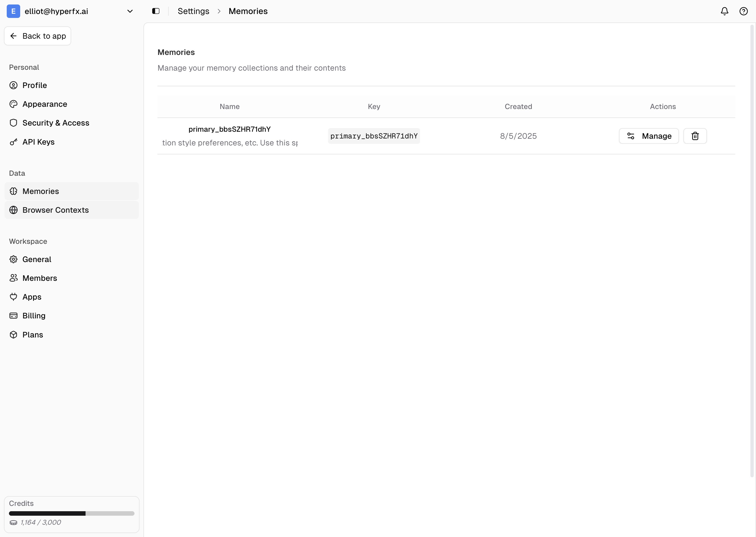
Task: Click the E workspace avatar icon
Action: 13,11
